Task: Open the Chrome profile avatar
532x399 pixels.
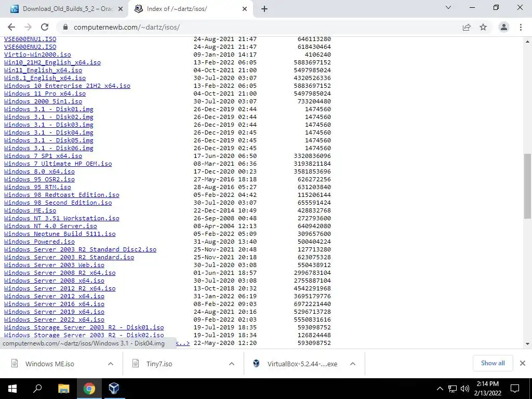Action: point(504,27)
